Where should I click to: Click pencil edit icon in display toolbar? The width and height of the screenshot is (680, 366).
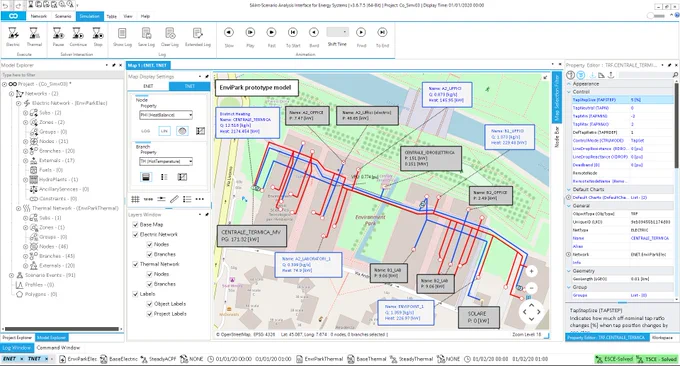(174, 199)
